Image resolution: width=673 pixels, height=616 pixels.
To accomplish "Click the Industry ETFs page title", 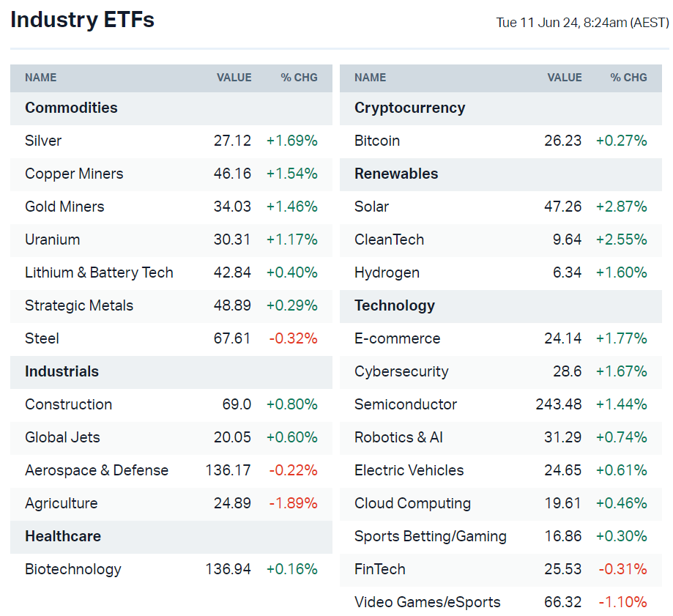I will pos(82,20).
